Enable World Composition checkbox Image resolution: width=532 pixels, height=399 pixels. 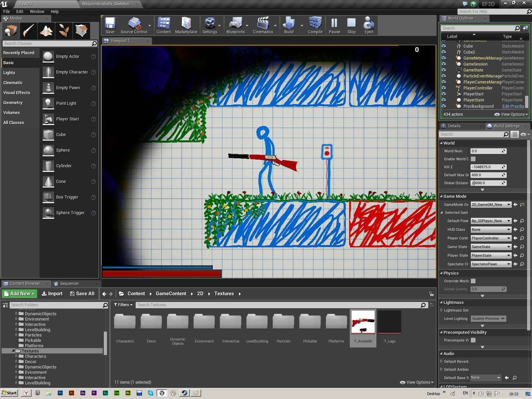pyautogui.click(x=473, y=159)
